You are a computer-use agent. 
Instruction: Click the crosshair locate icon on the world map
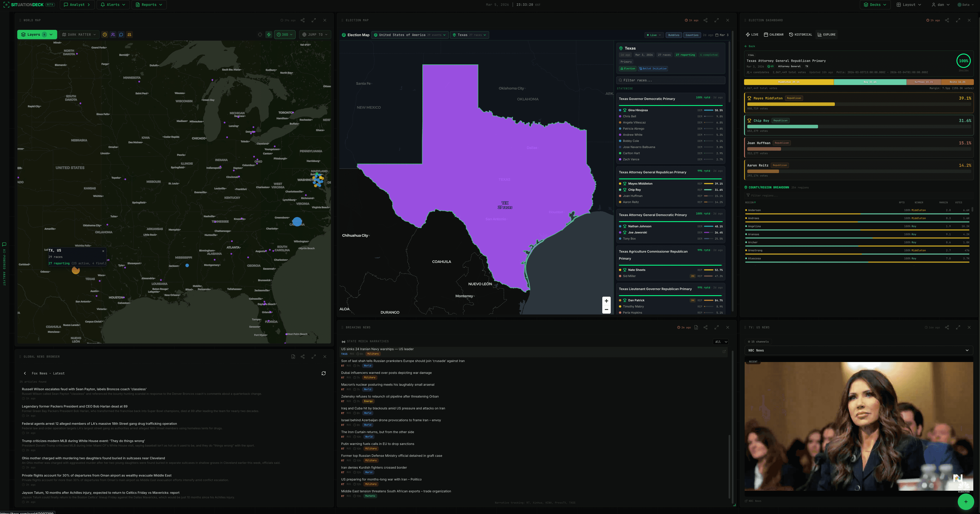[x=260, y=34]
